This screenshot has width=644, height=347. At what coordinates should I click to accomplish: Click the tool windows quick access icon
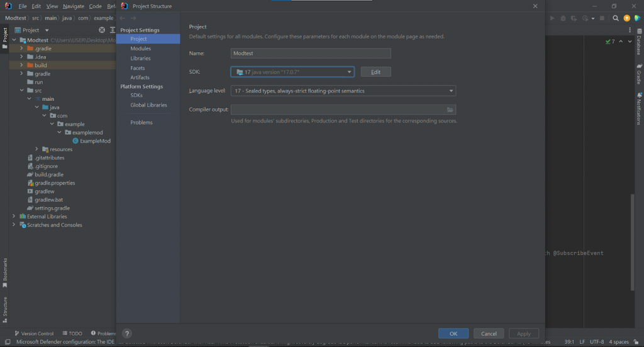[8, 342]
